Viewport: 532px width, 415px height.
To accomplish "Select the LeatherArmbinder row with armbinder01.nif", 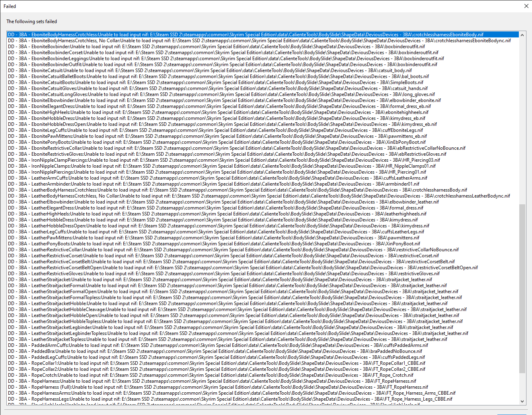I will (x=263, y=184).
